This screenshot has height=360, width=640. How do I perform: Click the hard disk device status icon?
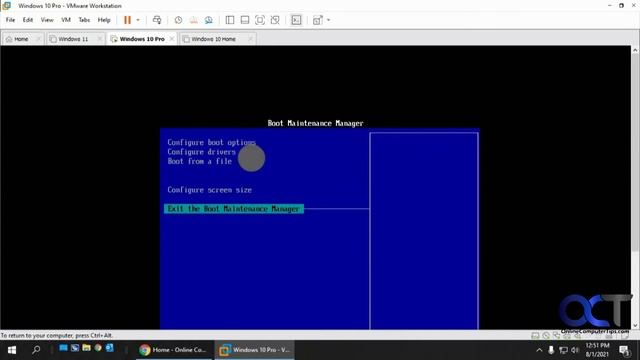tap(535, 336)
